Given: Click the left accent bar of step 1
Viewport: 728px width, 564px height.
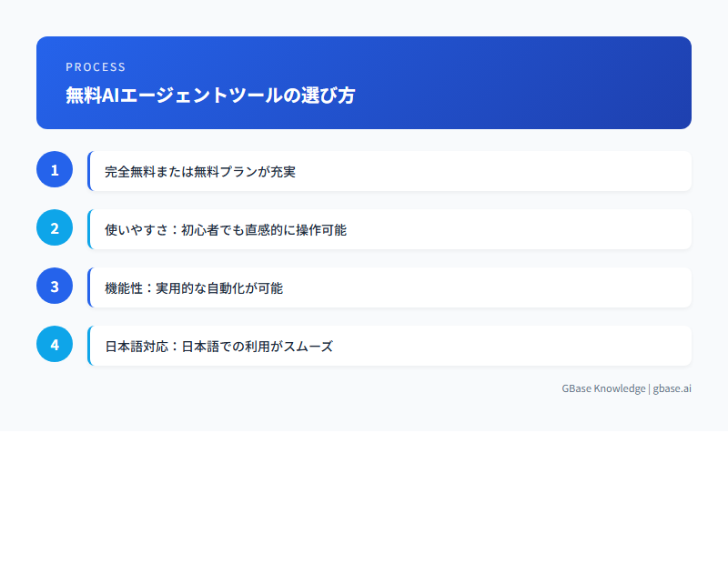Looking at the screenshot, I should click(88, 170).
